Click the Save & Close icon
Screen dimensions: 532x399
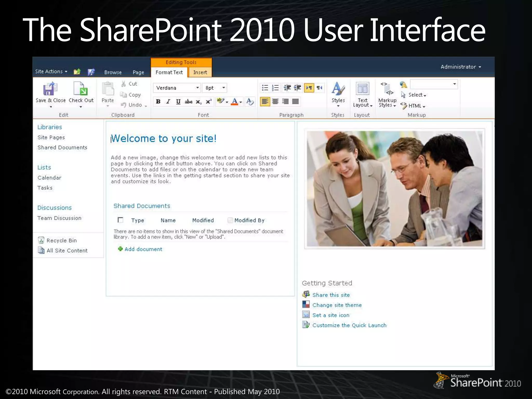tap(50, 89)
